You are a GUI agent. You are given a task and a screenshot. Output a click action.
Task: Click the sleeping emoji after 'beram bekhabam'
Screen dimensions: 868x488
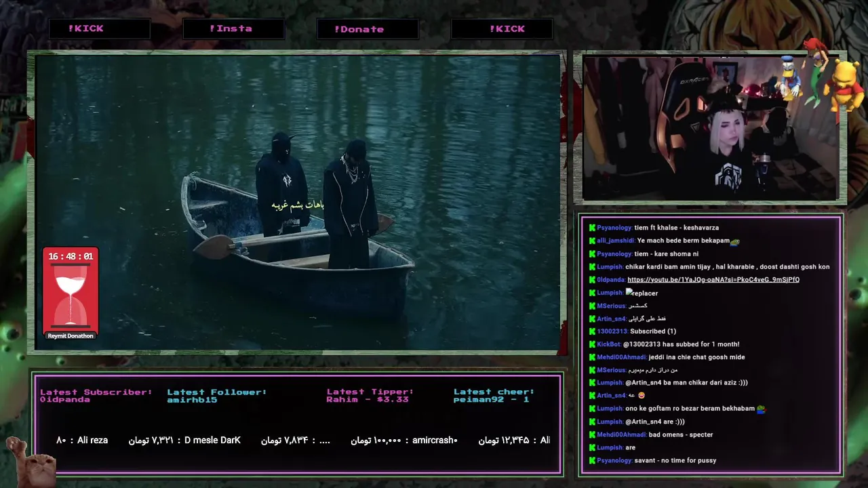tap(761, 409)
